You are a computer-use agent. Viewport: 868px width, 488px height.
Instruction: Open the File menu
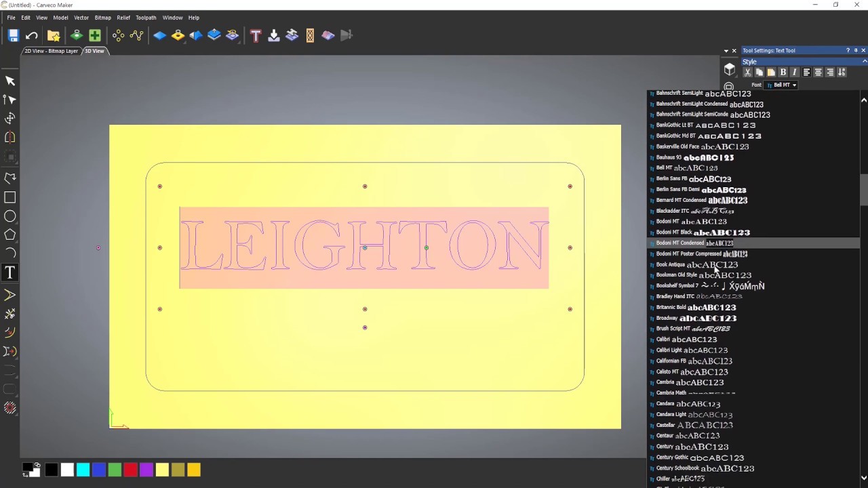(11, 18)
